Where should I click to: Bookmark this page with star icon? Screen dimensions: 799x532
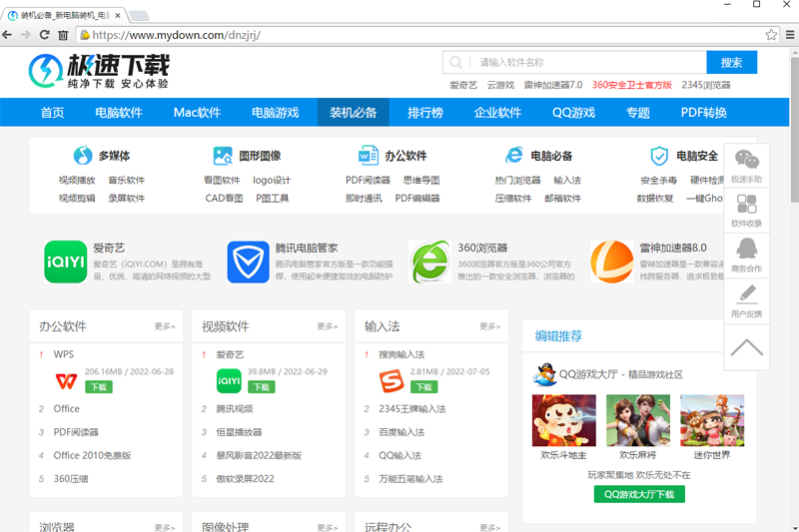click(772, 35)
